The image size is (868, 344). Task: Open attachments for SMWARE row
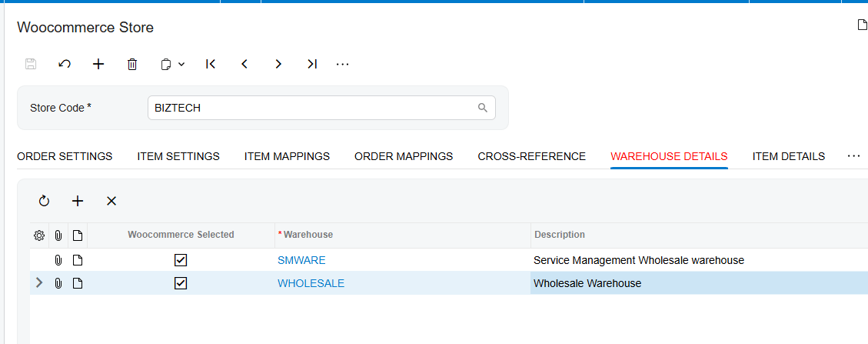tap(58, 260)
